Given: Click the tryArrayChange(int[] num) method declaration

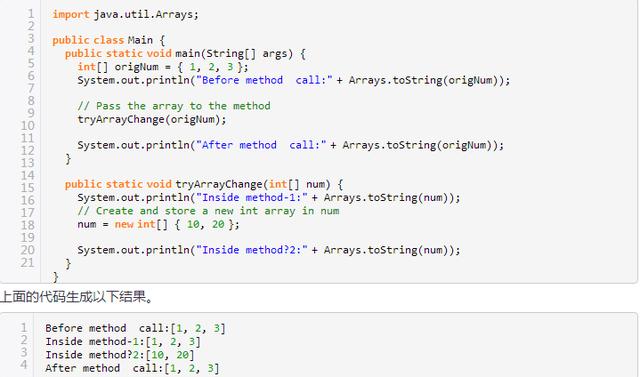Looking at the screenshot, I should click(x=204, y=184).
